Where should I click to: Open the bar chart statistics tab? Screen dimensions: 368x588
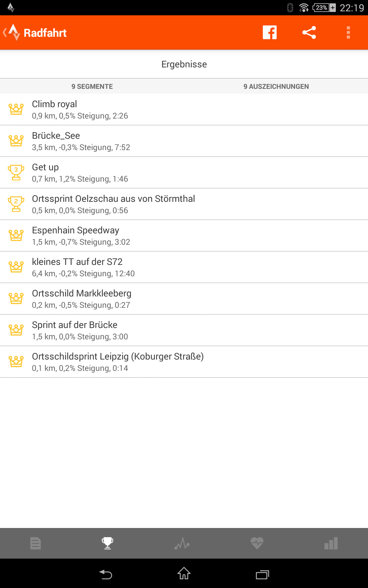click(331, 543)
